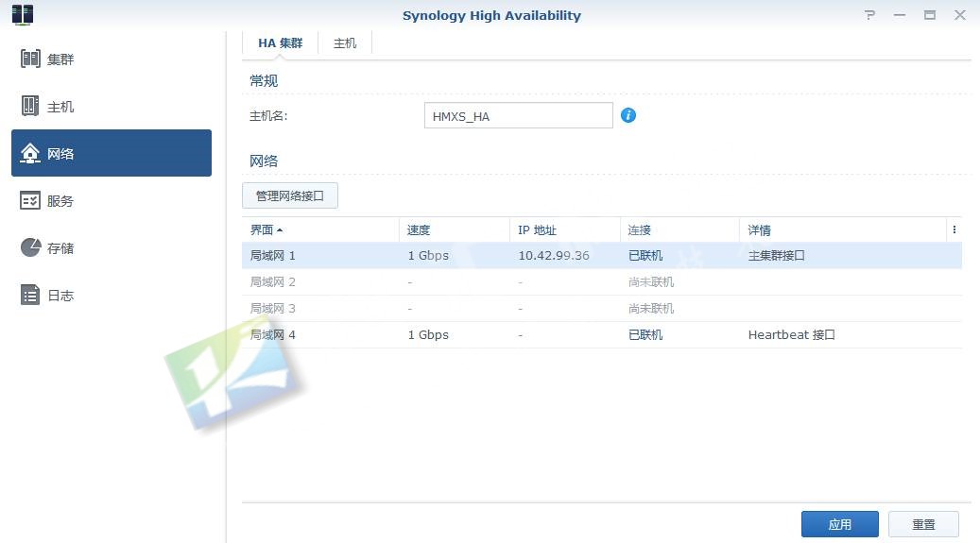This screenshot has height=543, width=980.
Task: Click the Heartbeat 接口 detail cell
Action: point(791,335)
